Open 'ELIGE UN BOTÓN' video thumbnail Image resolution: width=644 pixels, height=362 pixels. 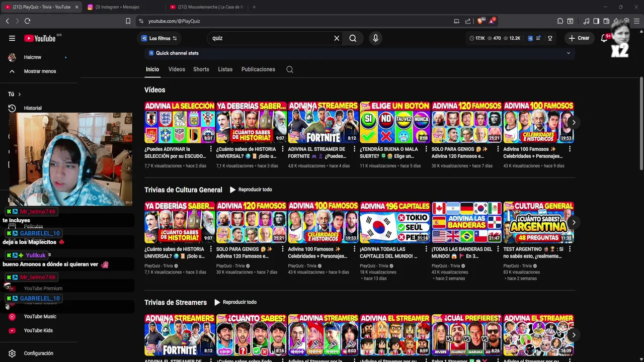[395, 122]
